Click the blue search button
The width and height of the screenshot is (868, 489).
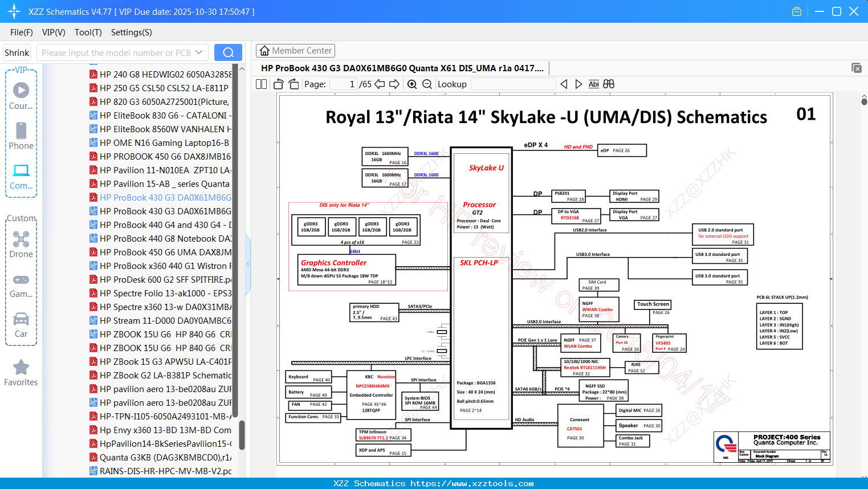(228, 52)
